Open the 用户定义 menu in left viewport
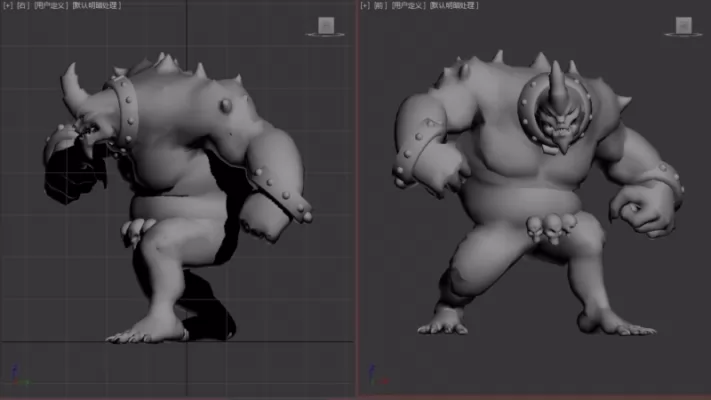The height and width of the screenshot is (400, 711). (51, 5)
